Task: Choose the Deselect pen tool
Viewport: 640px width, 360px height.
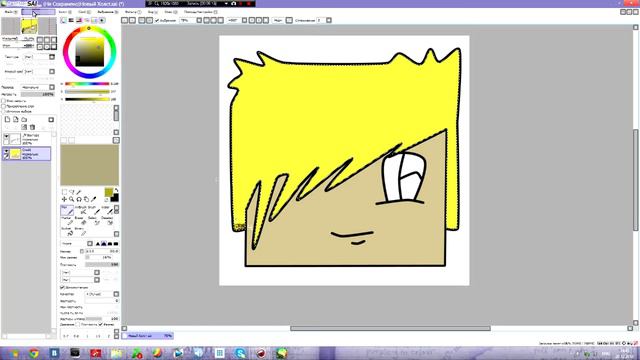Action: 107,221
